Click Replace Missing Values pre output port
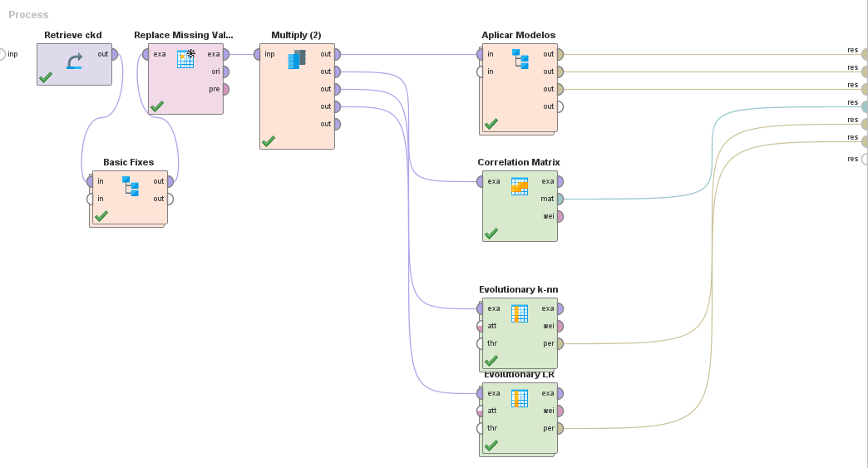 click(x=224, y=89)
